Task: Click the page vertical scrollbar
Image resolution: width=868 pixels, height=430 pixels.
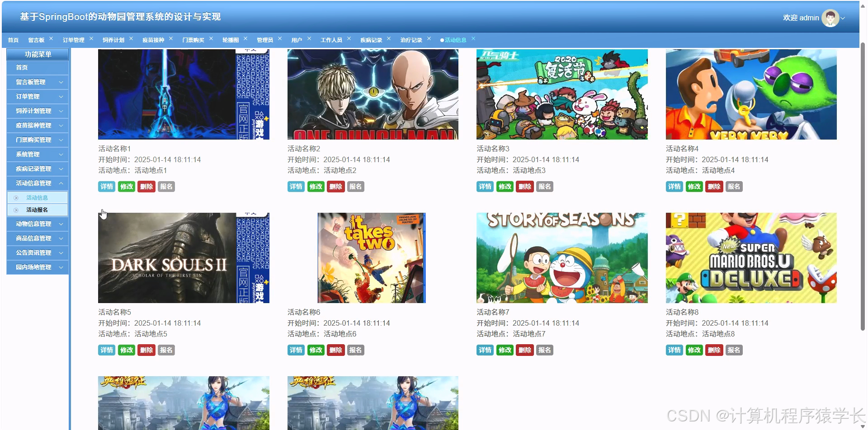Action: point(863,187)
